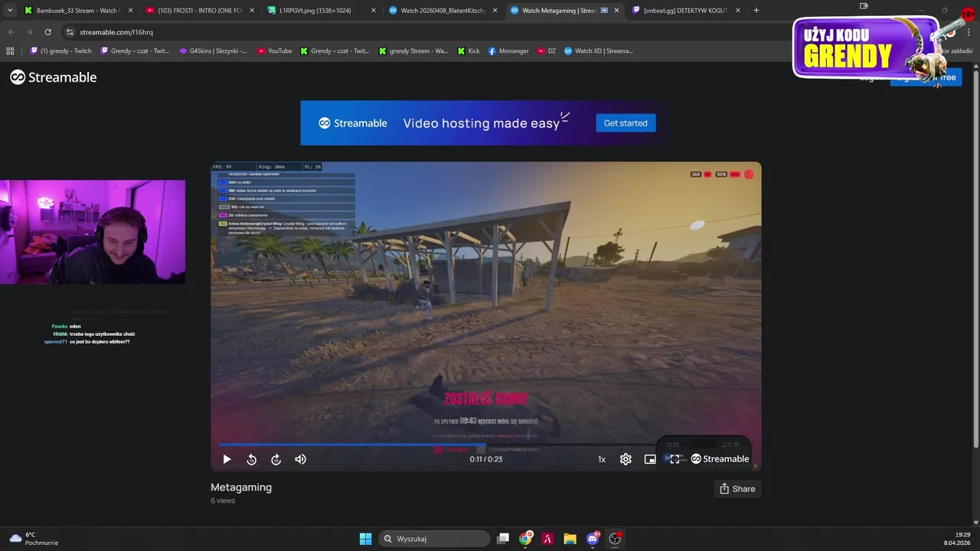Open Task View on taskbar
980x551 pixels.
503,539
